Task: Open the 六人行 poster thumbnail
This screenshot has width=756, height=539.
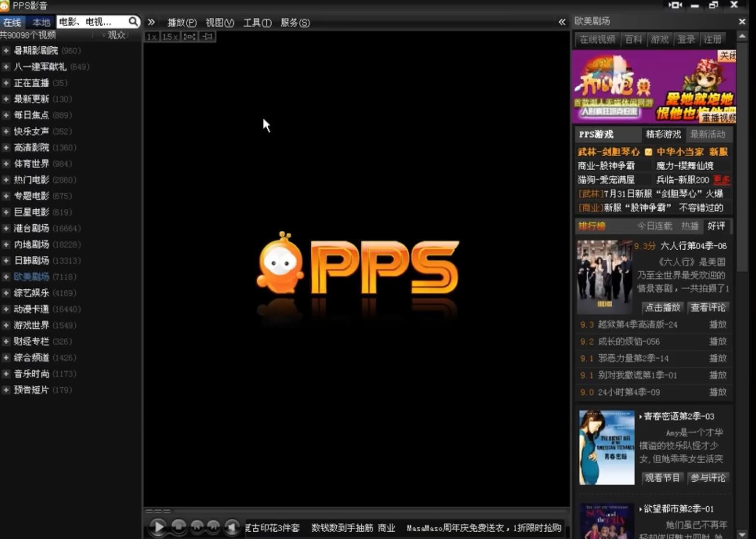Action: [x=605, y=277]
